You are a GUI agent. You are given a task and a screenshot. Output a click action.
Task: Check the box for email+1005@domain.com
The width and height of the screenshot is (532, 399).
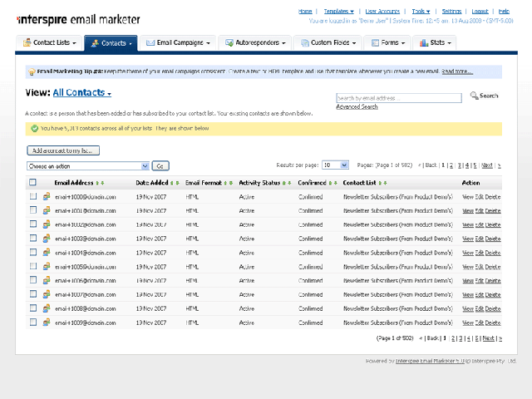pyautogui.click(x=33, y=266)
